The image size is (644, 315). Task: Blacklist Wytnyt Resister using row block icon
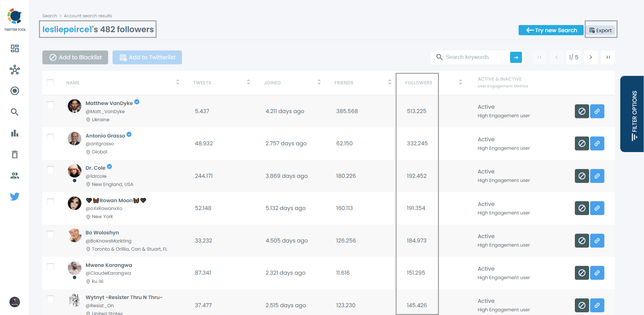tap(582, 305)
